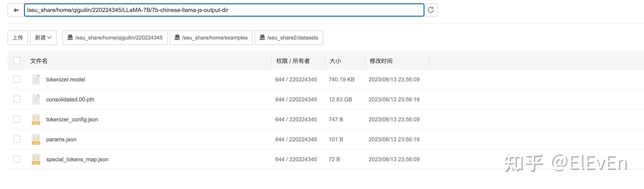
Task: Click the params.json JSON icon
Action: tap(36, 139)
